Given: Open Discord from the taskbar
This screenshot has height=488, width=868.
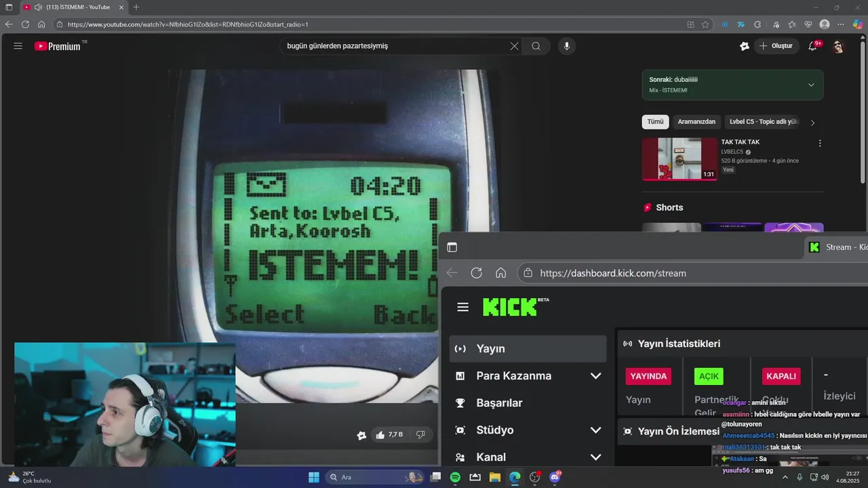Looking at the screenshot, I should coord(555,477).
